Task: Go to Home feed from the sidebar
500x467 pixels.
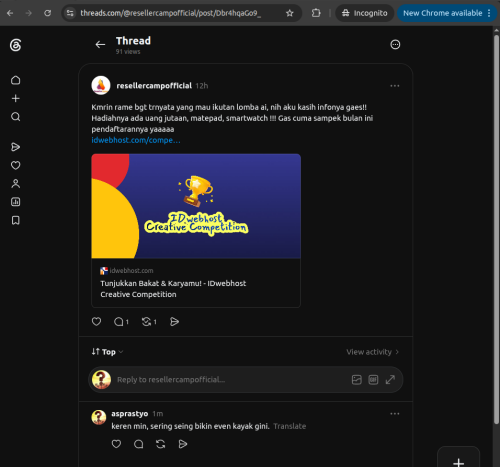Action: click(x=15, y=80)
